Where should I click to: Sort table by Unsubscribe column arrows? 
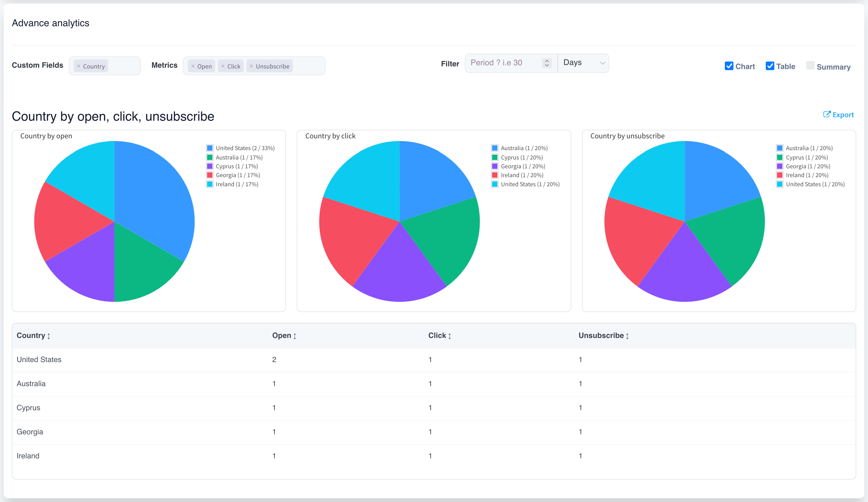coord(627,336)
